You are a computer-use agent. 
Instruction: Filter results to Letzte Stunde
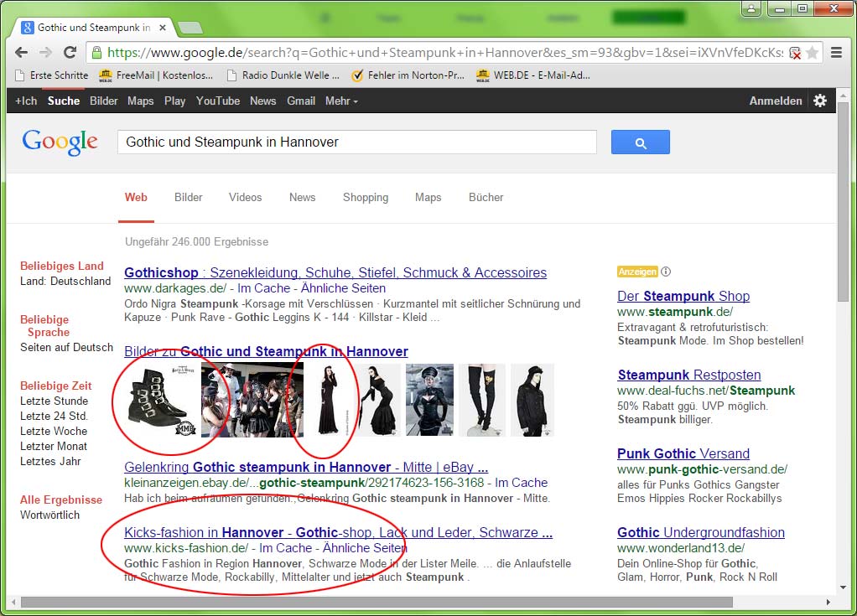tap(55, 401)
